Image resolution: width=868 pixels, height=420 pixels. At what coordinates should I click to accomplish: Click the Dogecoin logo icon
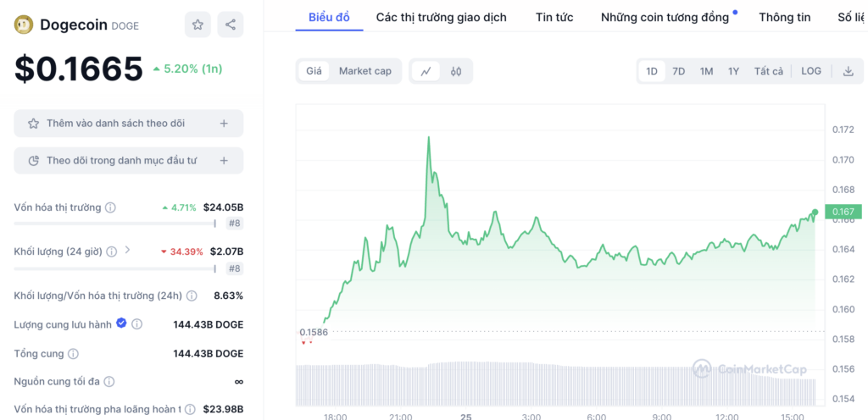pos(24,25)
